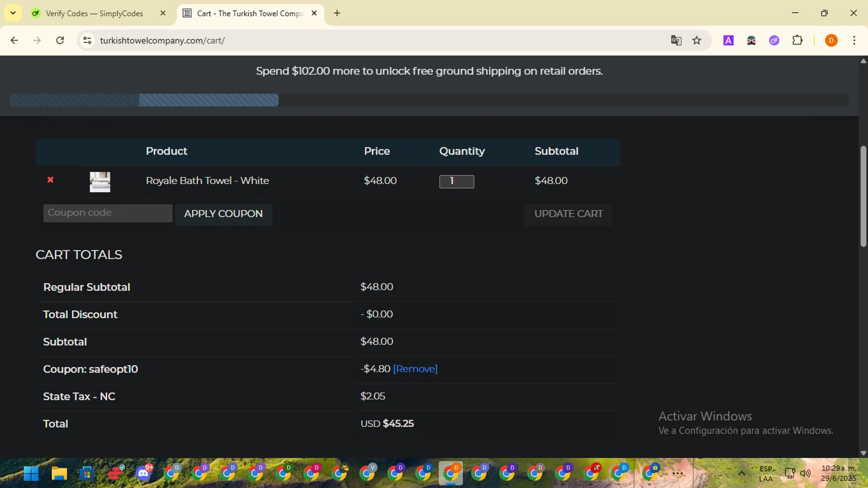Show hidden system tray icons

coord(741,474)
